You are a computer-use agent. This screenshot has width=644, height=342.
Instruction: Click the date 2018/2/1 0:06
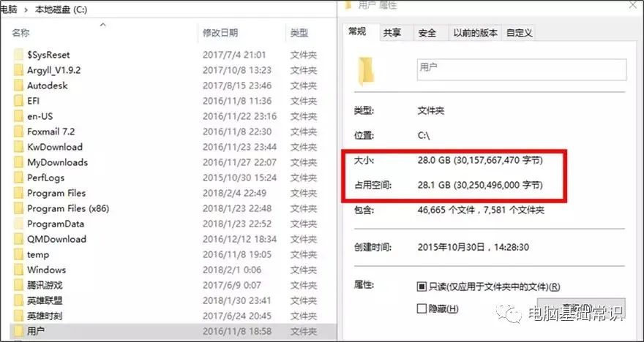pyautogui.click(x=232, y=270)
